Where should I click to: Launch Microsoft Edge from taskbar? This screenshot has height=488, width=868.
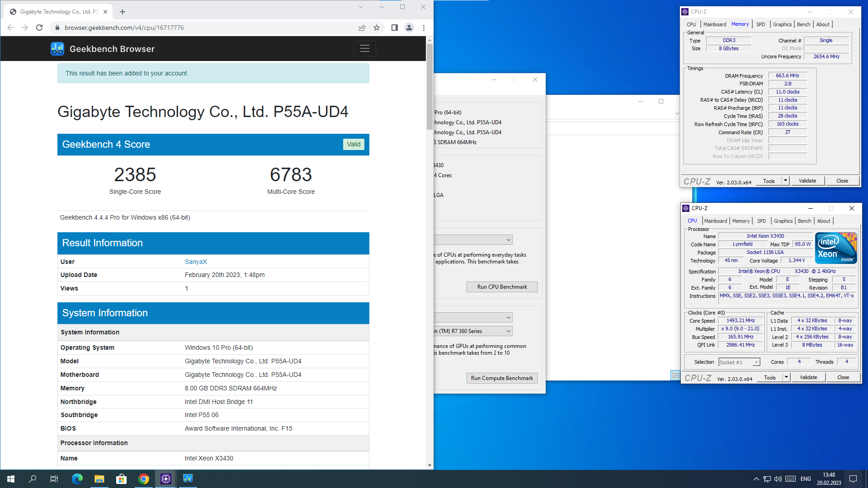click(77, 479)
